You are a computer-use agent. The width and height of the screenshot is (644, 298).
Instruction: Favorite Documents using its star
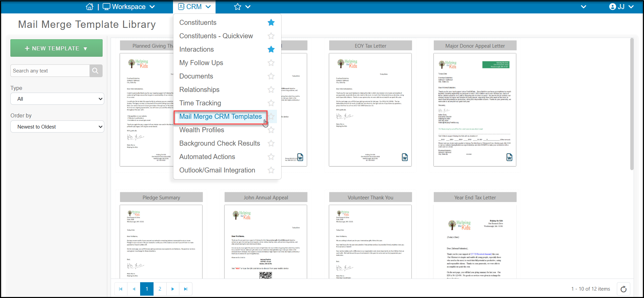[x=271, y=76]
